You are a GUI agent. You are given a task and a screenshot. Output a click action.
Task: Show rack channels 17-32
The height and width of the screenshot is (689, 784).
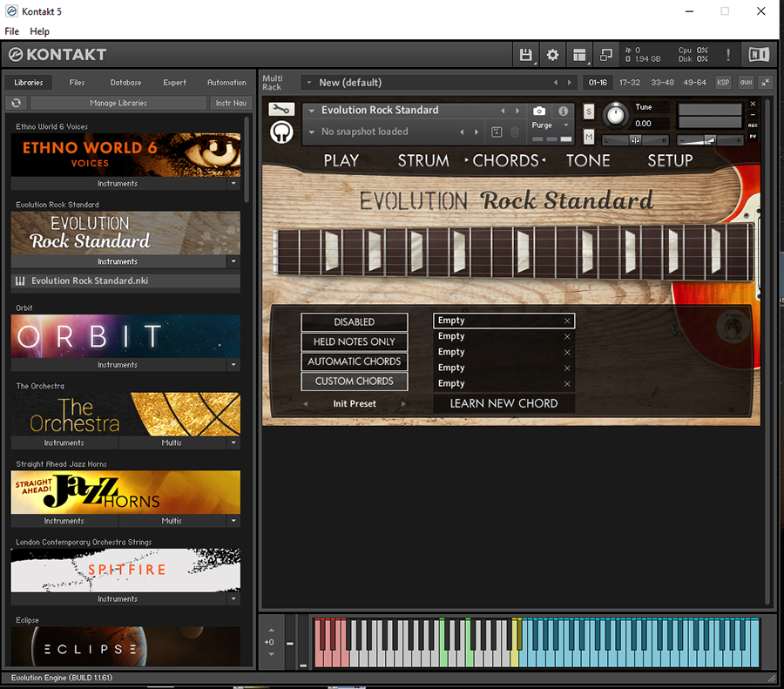click(x=630, y=83)
